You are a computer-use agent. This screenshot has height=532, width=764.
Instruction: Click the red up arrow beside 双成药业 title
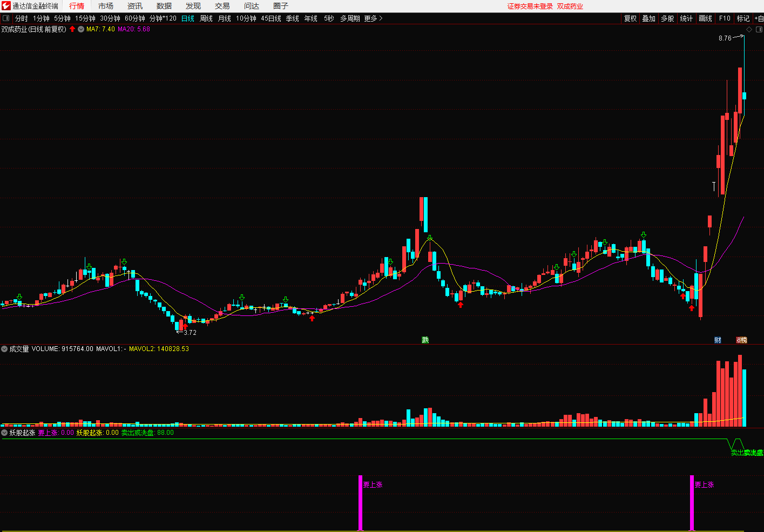coord(72,29)
